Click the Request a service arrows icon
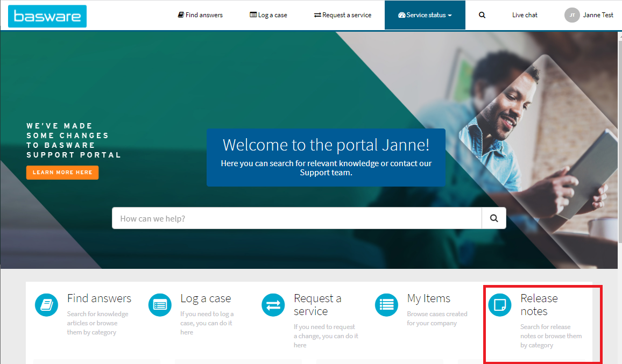This screenshot has width=622, height=364. point(273,305)
